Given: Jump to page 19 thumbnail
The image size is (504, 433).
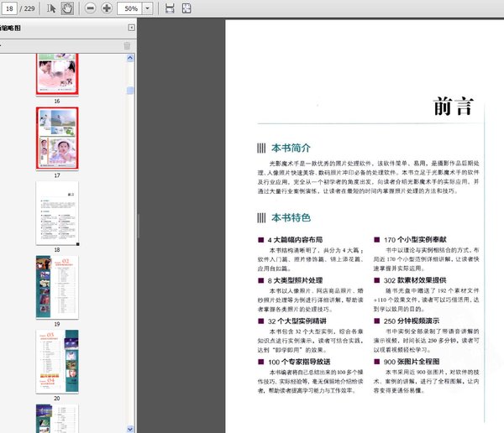Looking at the screenshot, I should click(x=56, y=286).
